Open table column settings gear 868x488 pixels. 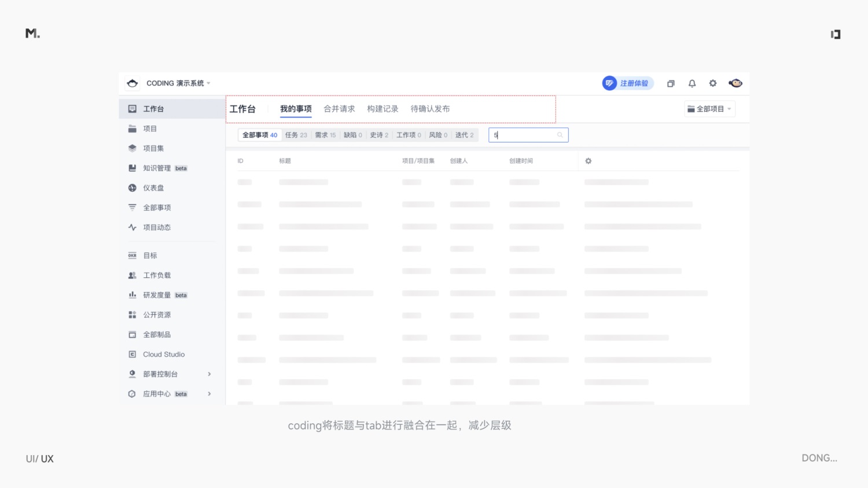click(x=588, y=161)
